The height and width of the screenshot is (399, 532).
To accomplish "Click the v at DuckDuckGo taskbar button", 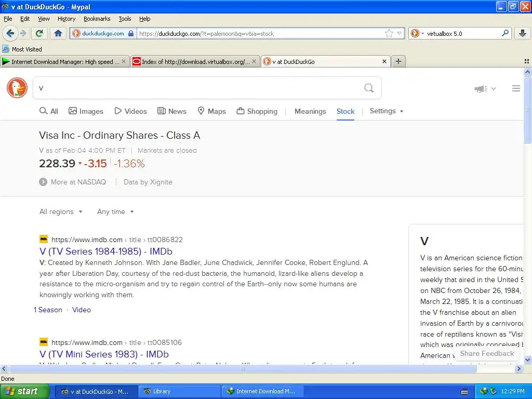I will tap(96, 391).
